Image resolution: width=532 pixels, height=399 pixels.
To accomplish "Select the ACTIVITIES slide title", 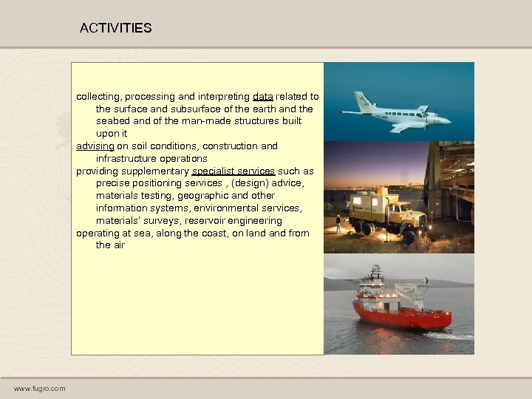I will click(116, 28).
